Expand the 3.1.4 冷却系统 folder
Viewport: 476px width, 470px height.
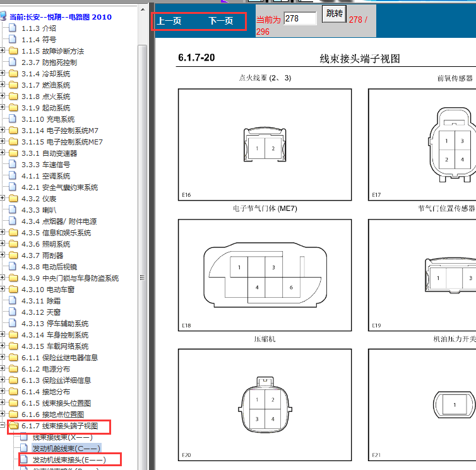[3, 73]
